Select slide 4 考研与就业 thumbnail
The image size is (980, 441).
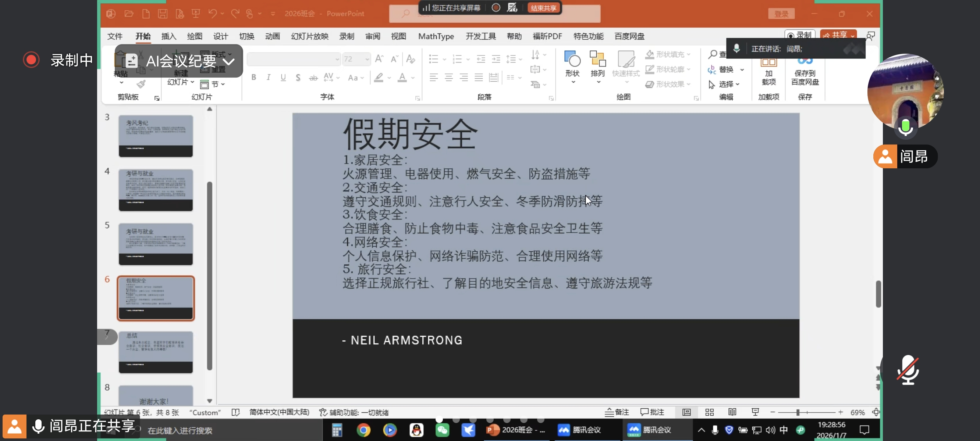[x=156, y=190]
